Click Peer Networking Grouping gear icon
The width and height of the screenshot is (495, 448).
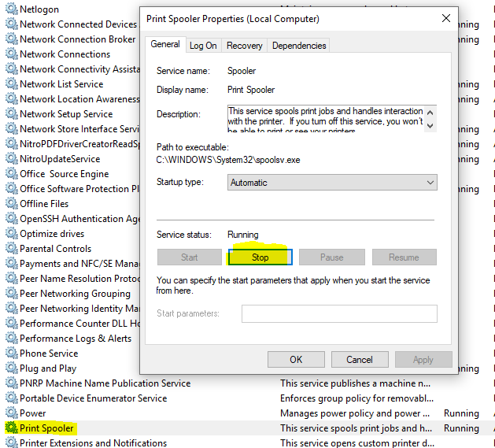pyautogui.click(x=11, y=293)
